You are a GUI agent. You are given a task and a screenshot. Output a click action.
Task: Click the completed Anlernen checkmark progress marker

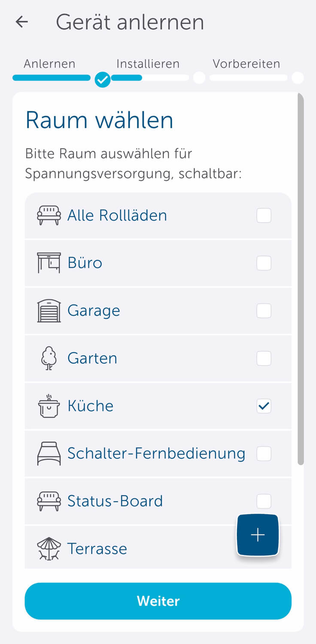[x=103, y=79]
